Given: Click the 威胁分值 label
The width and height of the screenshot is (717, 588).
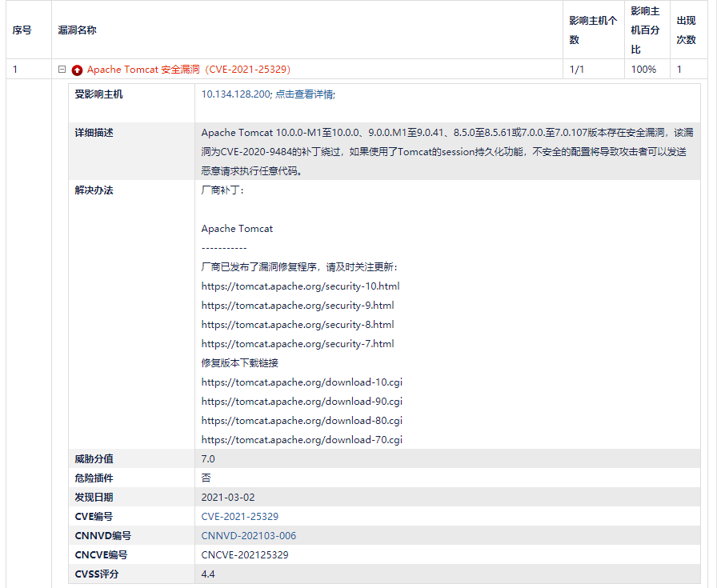Looking at the screenshot, I should point(94,459).
